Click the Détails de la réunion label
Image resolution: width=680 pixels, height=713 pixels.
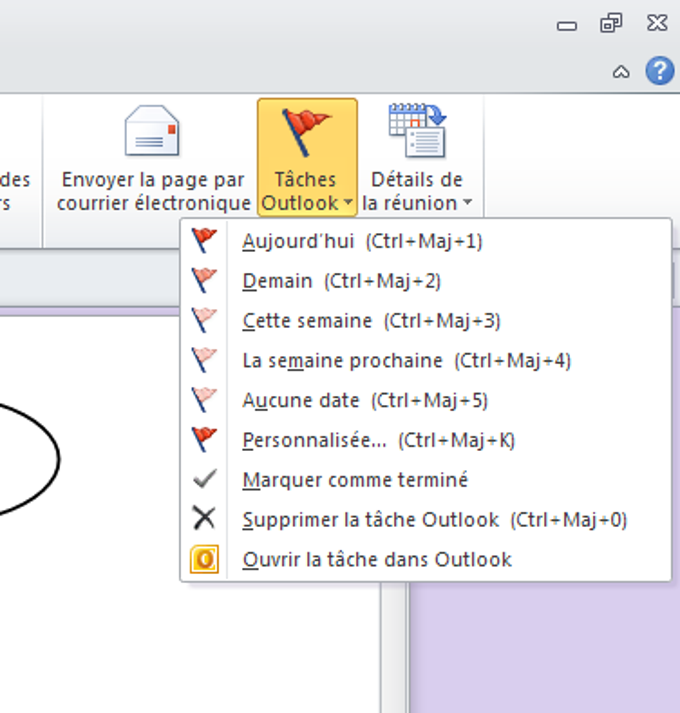click(412, 191)
